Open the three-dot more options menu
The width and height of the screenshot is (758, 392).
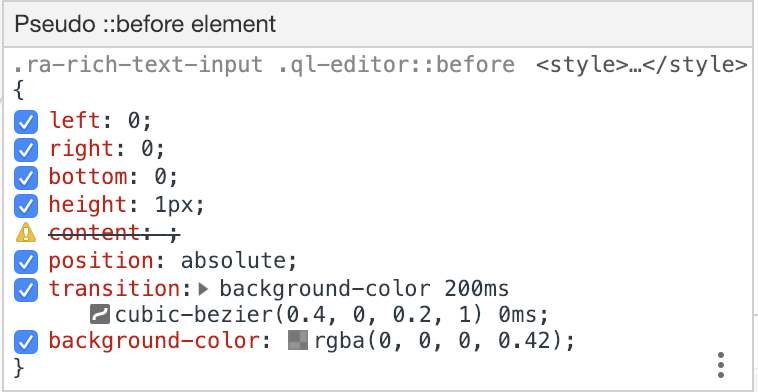point(720,365)
